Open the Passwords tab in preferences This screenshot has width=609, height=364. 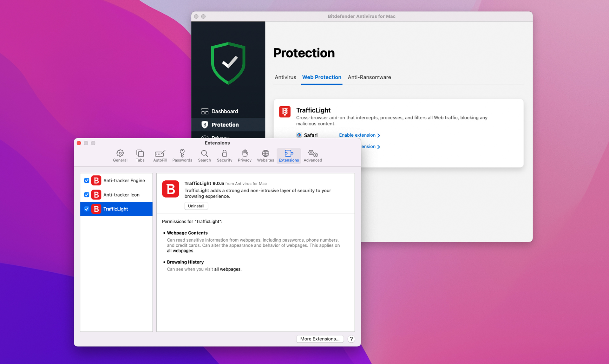182,155
